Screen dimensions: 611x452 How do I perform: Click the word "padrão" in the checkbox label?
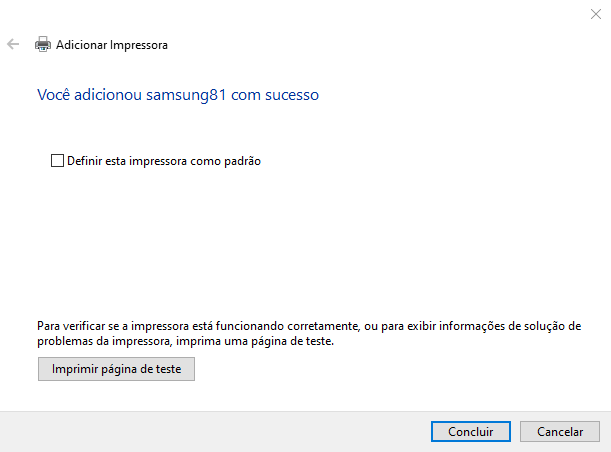coord(241,160)
